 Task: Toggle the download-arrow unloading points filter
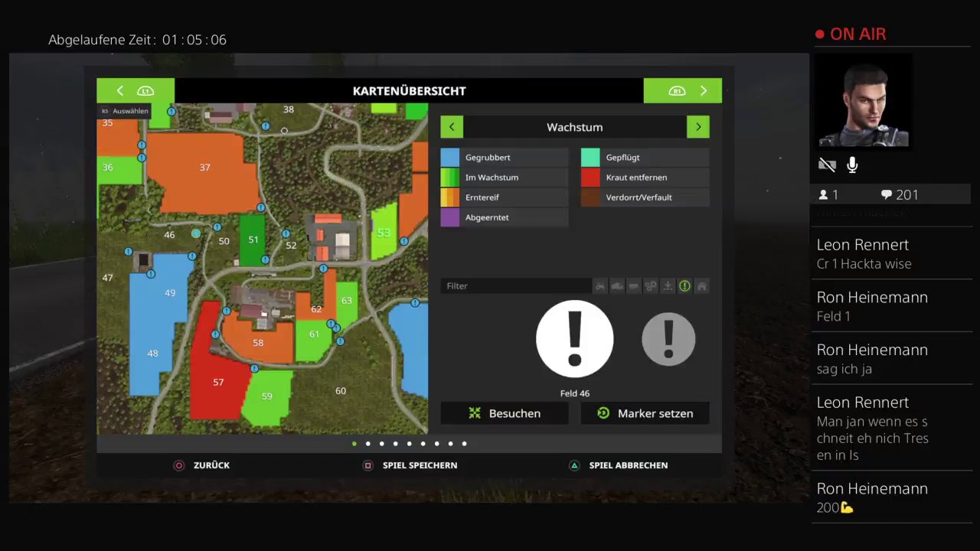[668, 286]
